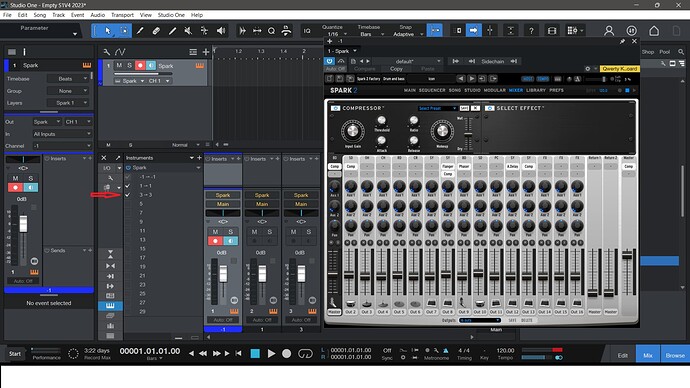Select the Eraser tool

pyautogui.click(x=156, y=31)
